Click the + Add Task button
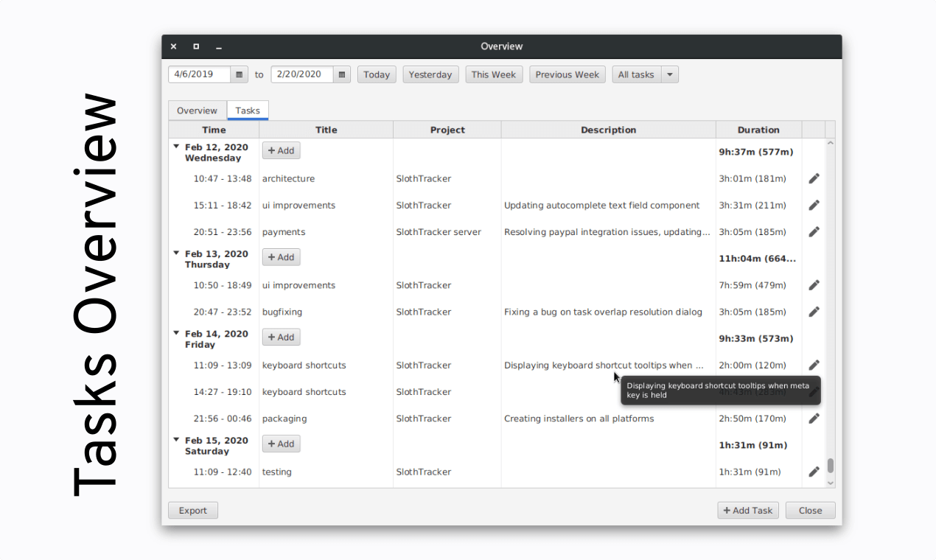 748,510
